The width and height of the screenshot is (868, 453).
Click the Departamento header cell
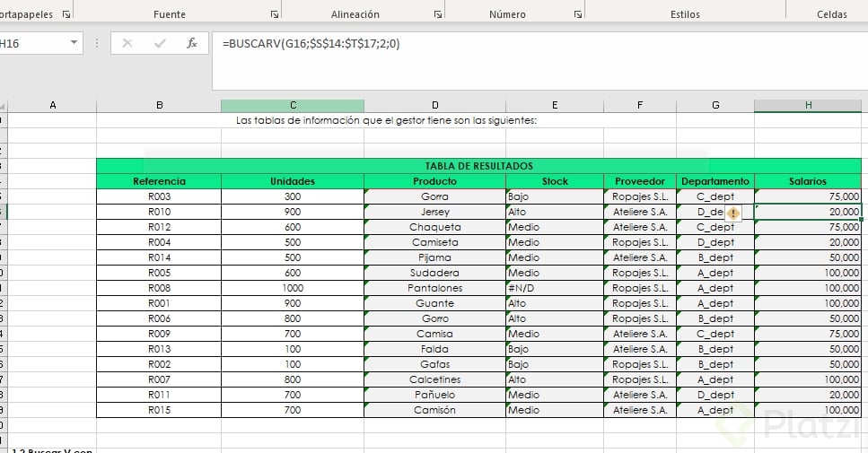tap(715, 181)
